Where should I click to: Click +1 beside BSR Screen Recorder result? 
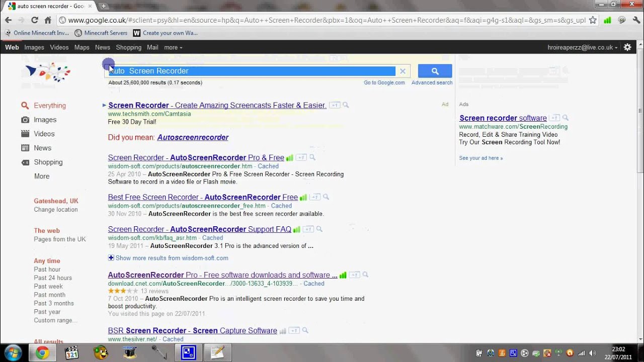pyautogui.click(x=294, y=330)
